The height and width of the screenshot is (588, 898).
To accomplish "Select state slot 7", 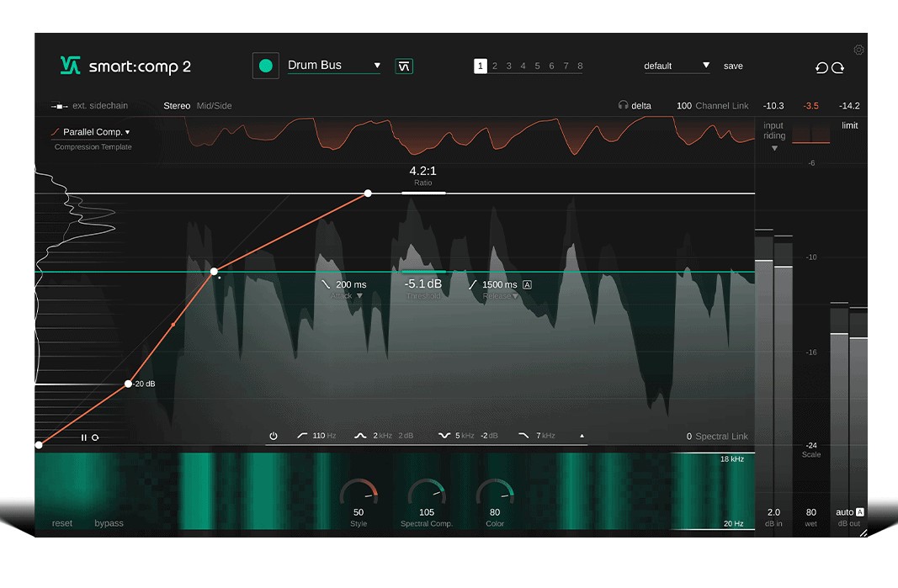I will click(566, 66).
